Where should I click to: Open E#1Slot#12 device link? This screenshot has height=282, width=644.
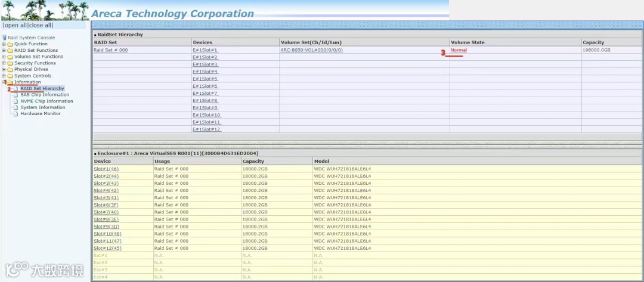pyautogui.click(x=206, y=129)
